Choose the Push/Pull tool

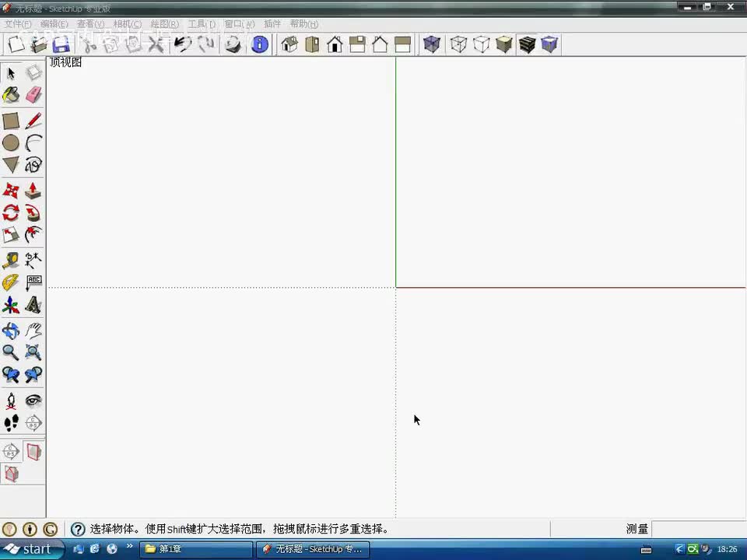tap(33, 191)
